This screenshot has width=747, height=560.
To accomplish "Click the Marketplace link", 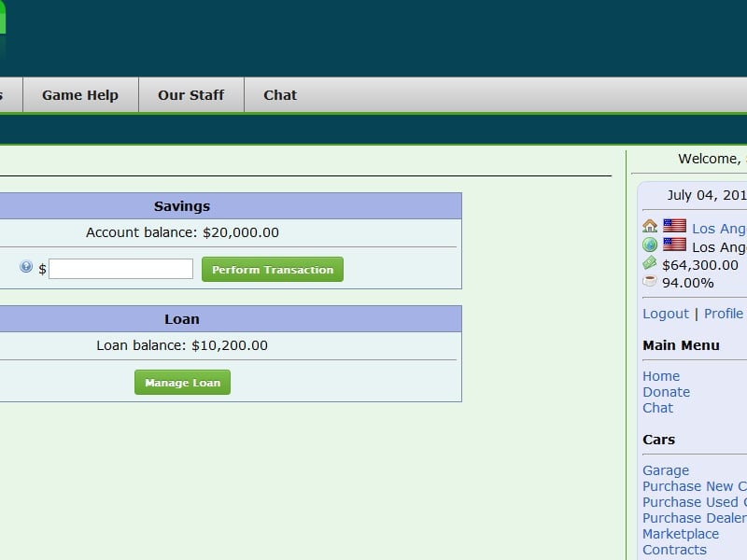I will [681, 533].
